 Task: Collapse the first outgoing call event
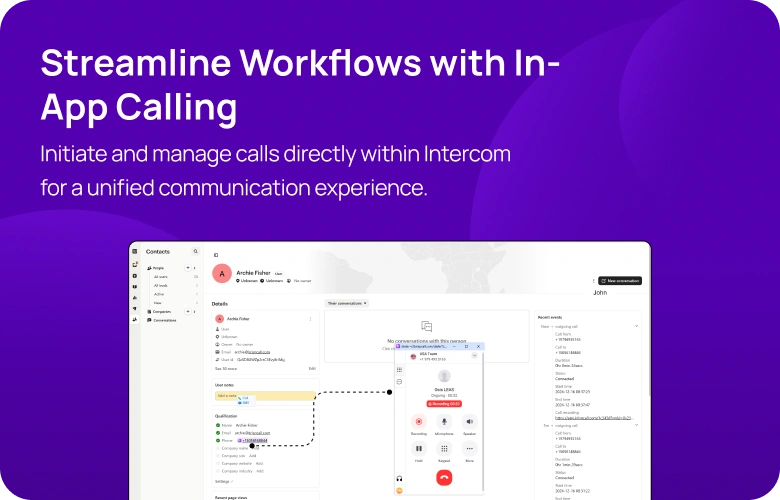(x=636, y=326)
